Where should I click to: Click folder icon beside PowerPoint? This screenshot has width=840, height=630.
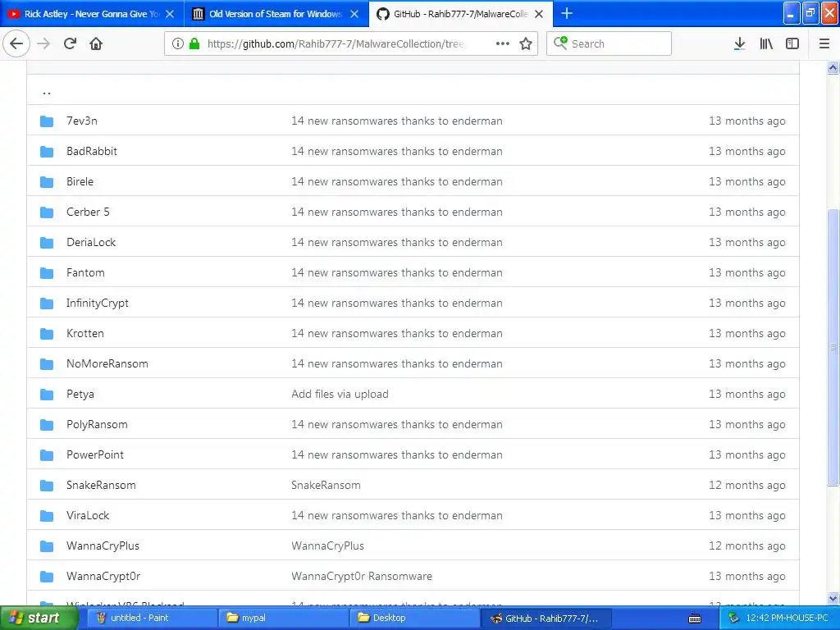point(47,455)
